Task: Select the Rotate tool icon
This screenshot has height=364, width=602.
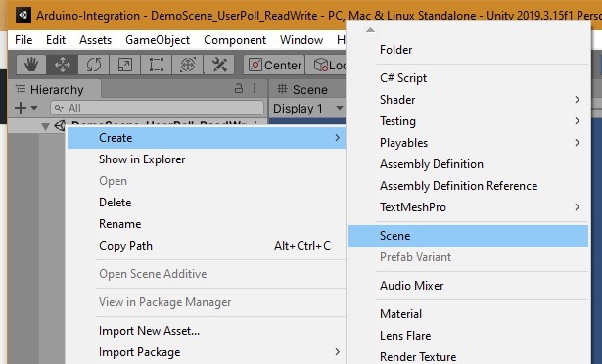Action: pyautogui.click(x=94, y=65)
